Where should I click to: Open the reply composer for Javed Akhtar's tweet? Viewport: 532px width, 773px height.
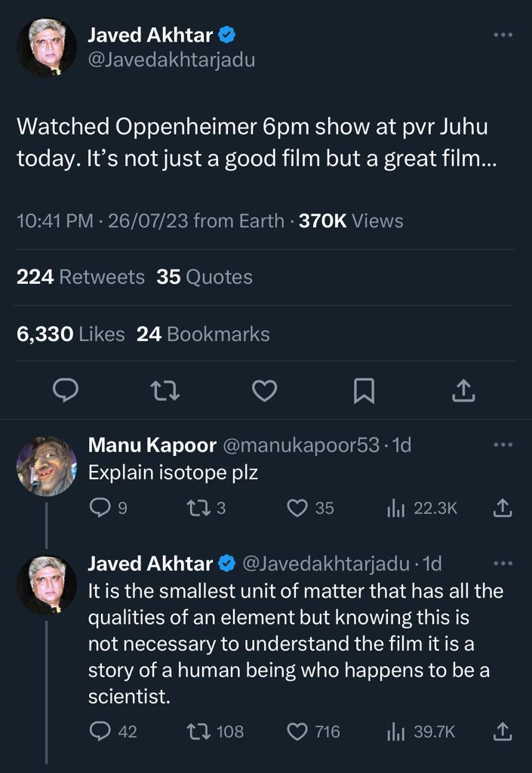click(x=67, y=390)
